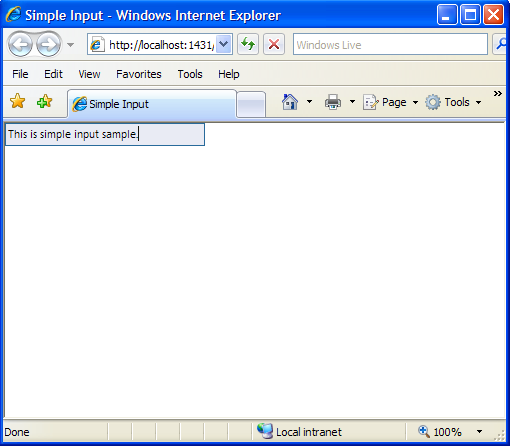Open the File menu
Screen dimensions: 510x446
(20, 74)
